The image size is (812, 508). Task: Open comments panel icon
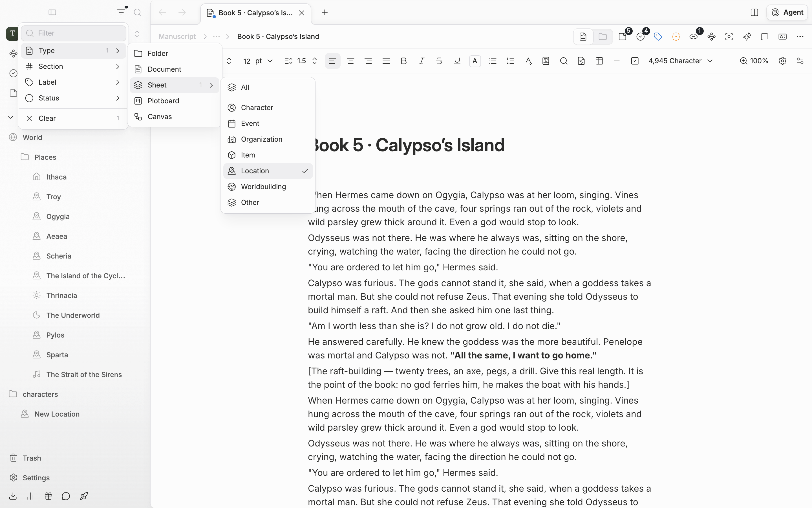[764, 37]
